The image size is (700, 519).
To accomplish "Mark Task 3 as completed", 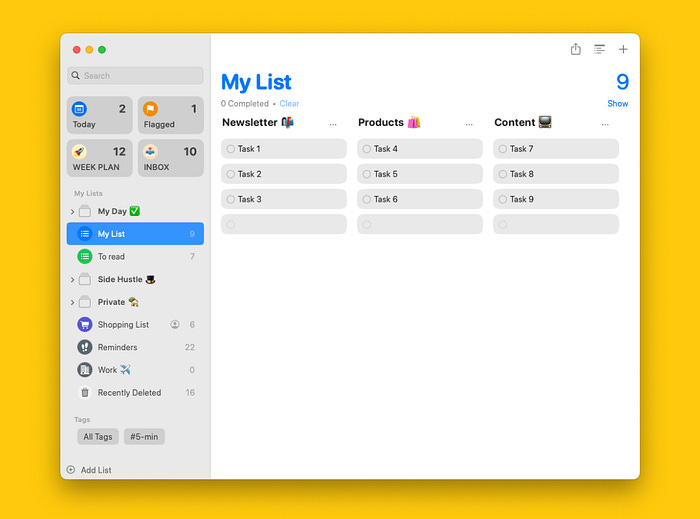I will pyautogui.click(x=230, y=199).
